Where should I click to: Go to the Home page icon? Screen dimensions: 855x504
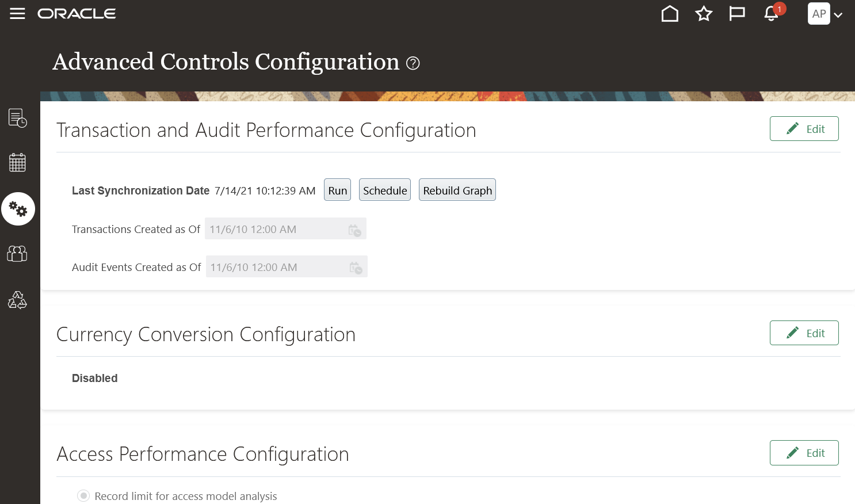670,14
